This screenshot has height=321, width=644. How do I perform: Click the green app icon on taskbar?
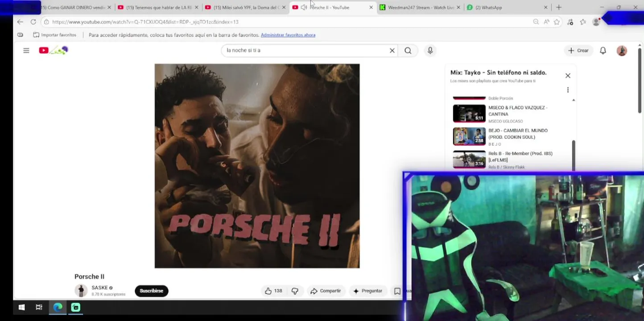click(75, 307)
